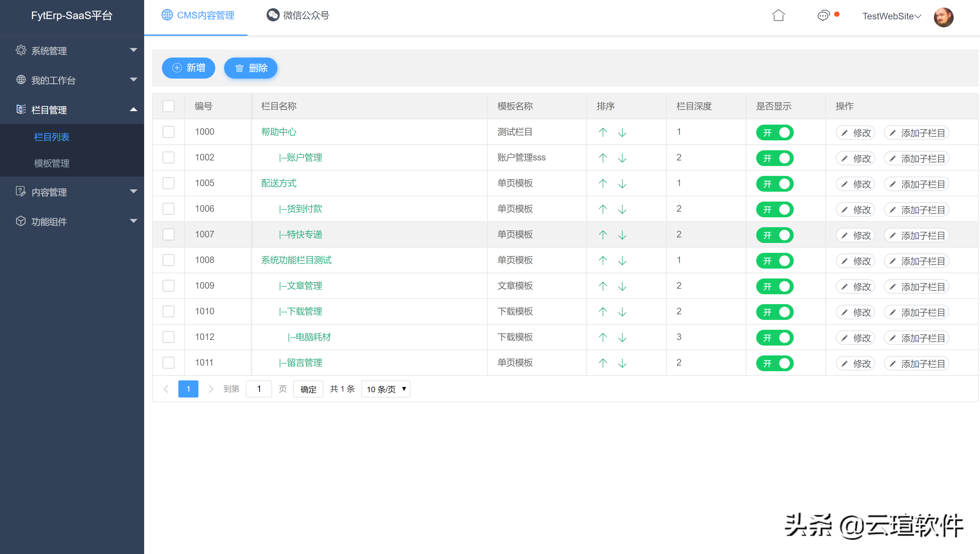The height and width of the screenshot is (554, 980).
Task: Toggle display switch for 帮助中心
Action: (774, 133)
